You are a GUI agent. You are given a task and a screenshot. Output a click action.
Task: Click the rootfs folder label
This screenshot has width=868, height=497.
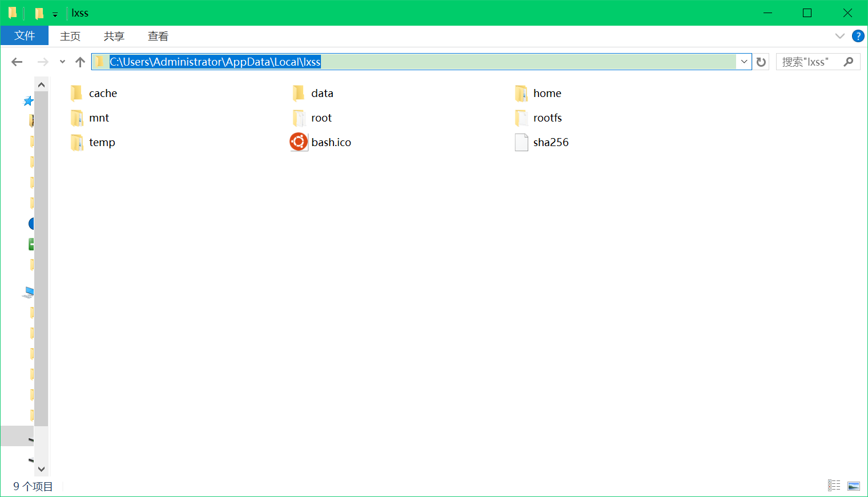pos(548,118)
